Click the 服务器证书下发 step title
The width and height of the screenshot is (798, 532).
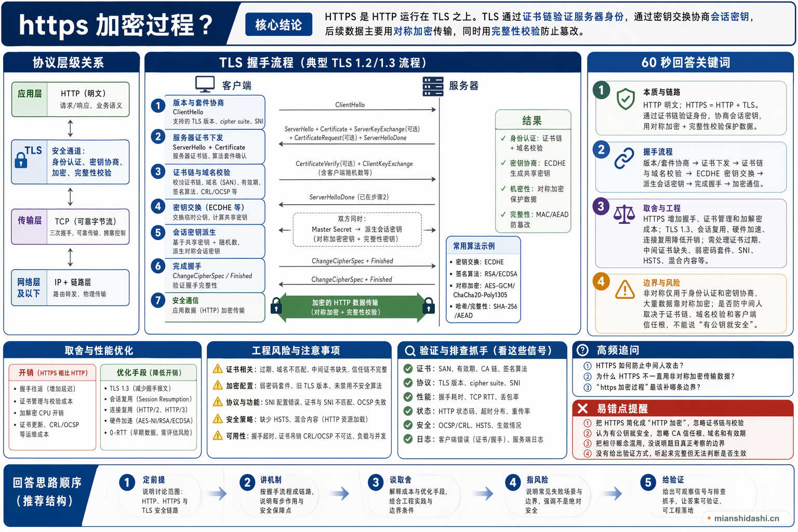[198, 138]
